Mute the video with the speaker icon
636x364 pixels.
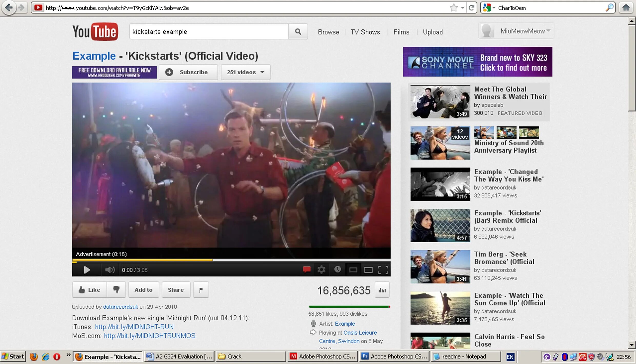[x=110, y=270]
